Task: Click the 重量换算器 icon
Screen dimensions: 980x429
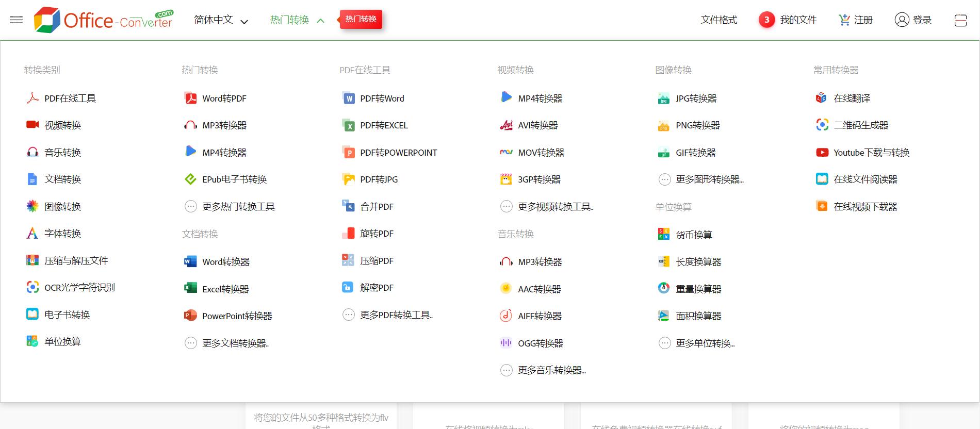Action: point(664,288)
